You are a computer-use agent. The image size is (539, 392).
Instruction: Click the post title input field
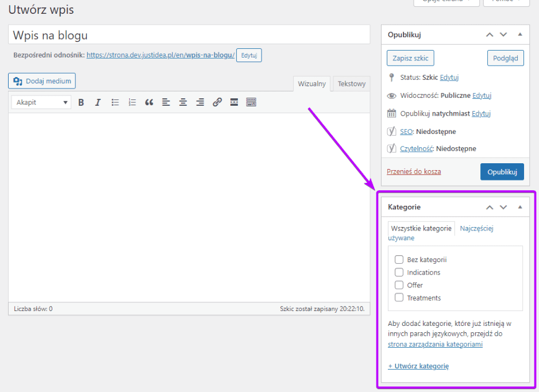tap(189, 35)
